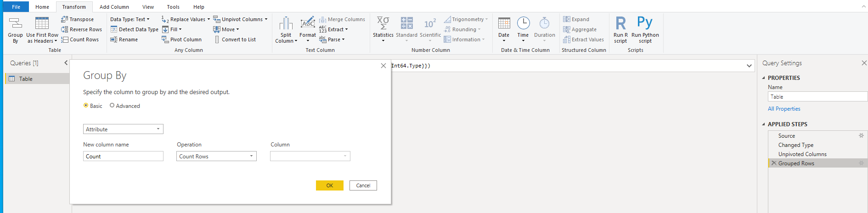This screenshot has height=213, width=868.
Task: Close the Group By dialog
Action: click(383, 66)
